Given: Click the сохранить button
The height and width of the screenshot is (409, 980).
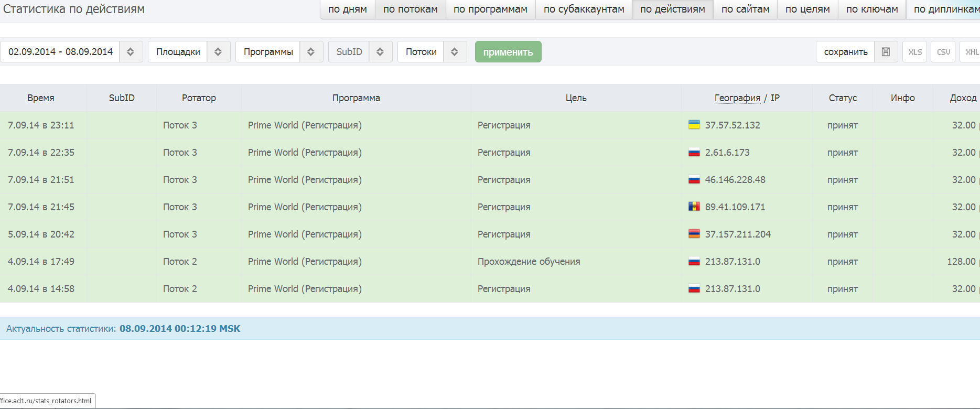Looking at the screenshot, I should point(846,52).
